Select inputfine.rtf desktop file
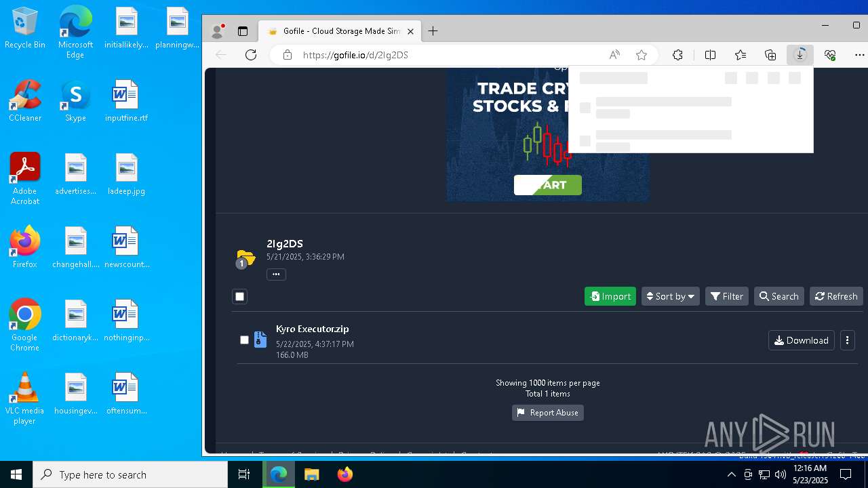The width and height of the screenshot is (868, 488). tap(126, 101)
